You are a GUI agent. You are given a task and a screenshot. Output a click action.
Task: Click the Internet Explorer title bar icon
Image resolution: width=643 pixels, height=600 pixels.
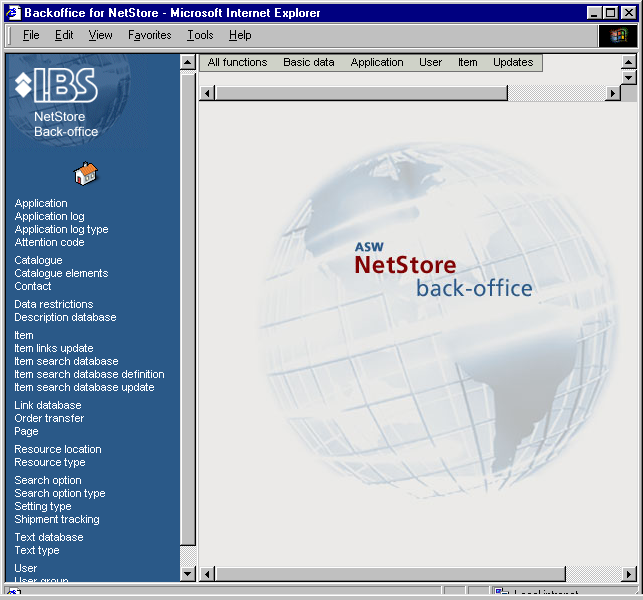(13, 13)
